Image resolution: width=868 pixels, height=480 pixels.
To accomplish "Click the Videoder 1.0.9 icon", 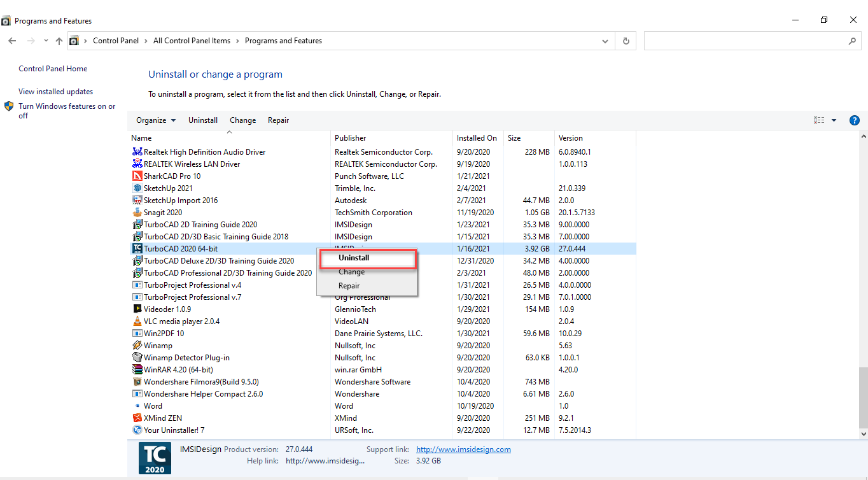I will (137, 309).
